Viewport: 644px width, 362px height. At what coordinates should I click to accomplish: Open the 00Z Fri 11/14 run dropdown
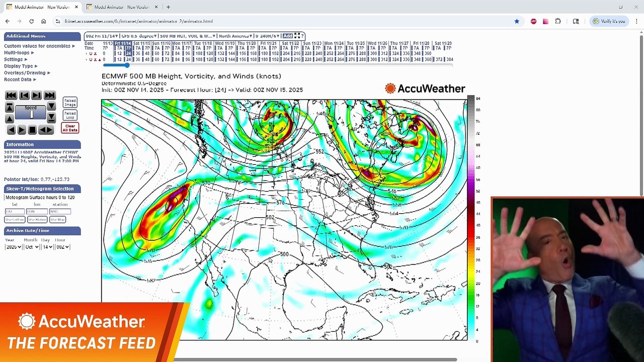coord(102,36)
